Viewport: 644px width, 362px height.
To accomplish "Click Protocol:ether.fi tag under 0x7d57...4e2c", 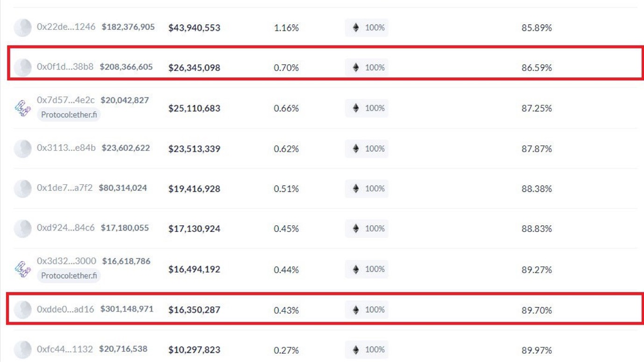I will click(x=69, y=115).
